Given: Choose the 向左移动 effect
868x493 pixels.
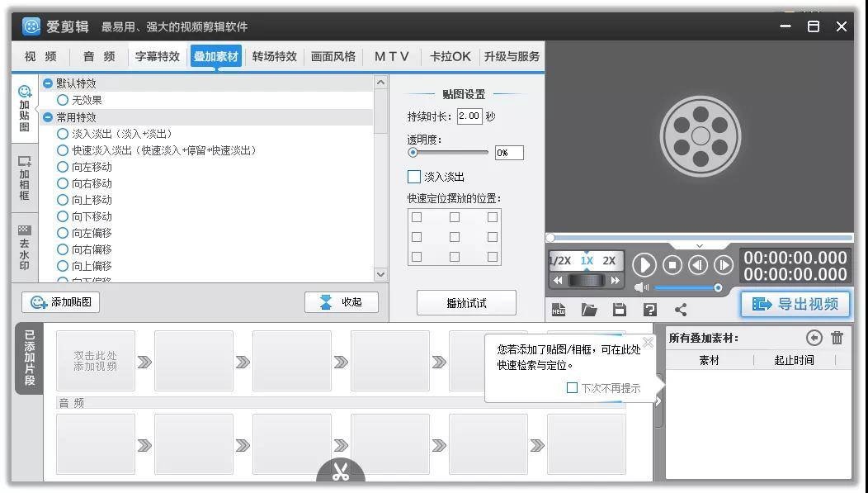Looking at the screenshot, I should 63,167.
